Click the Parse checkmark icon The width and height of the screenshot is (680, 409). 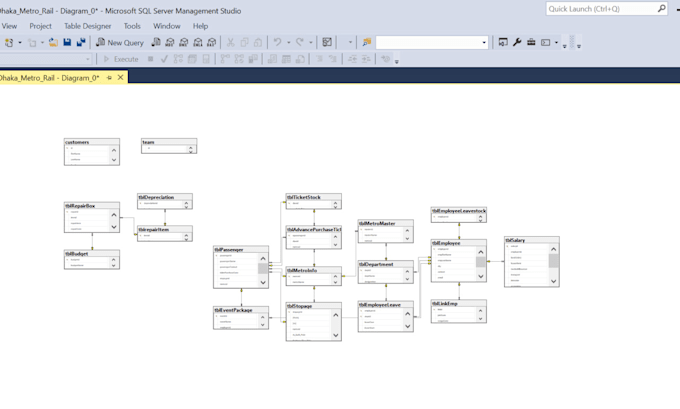point(164,59)
